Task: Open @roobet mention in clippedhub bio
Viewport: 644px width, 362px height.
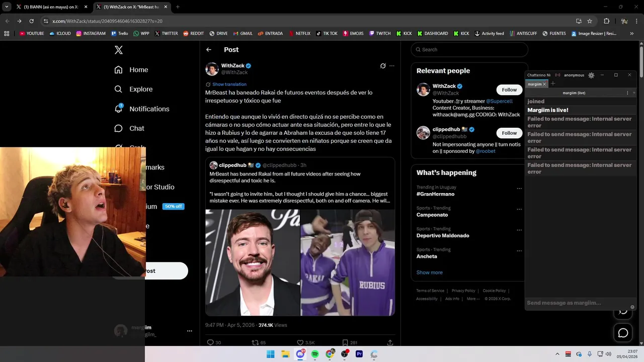Action: click(486, 151)
